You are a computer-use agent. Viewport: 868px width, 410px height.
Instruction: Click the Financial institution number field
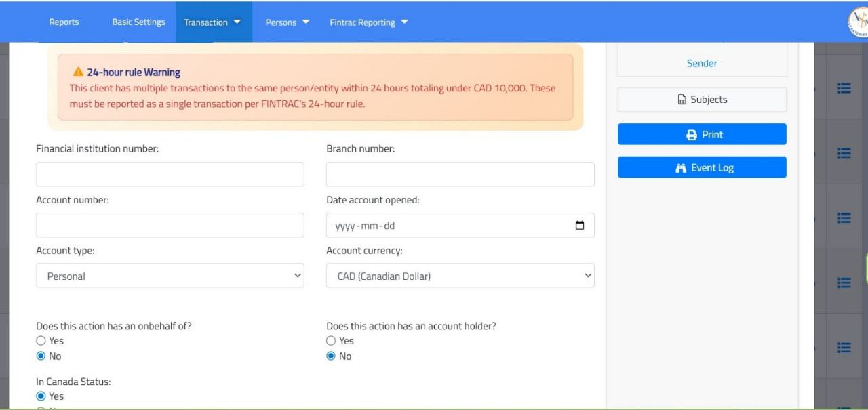(170, 174)
